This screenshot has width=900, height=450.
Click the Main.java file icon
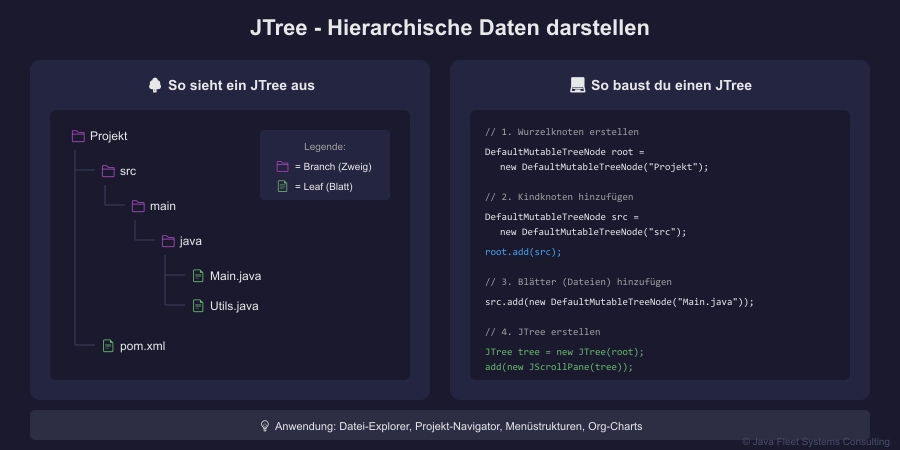(x=198, y=276)
